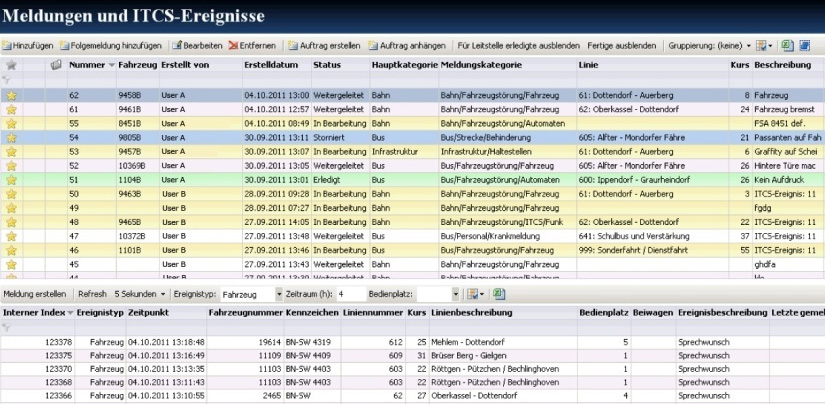825x404 pixels.
Task: Click the Kennzeichen column header
Action: click(x=313, y=312)
